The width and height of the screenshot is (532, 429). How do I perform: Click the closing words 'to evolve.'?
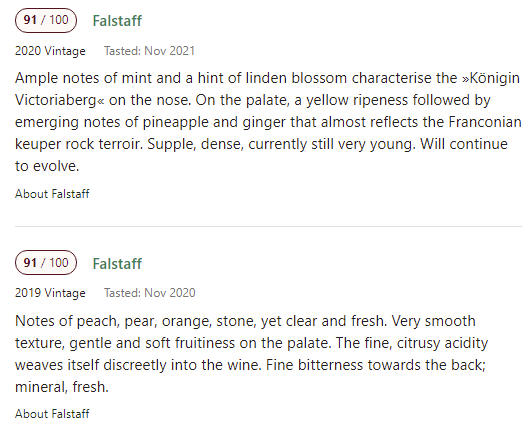[x=47, y=166]
